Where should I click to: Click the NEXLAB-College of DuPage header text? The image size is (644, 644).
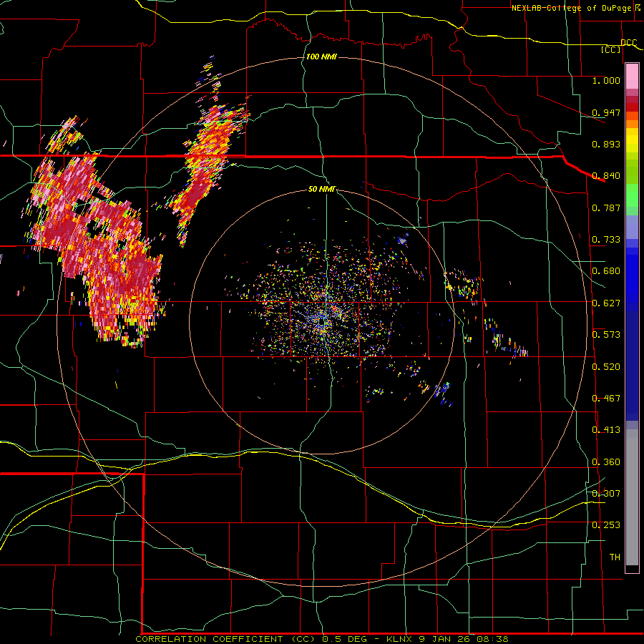point(571,8)
